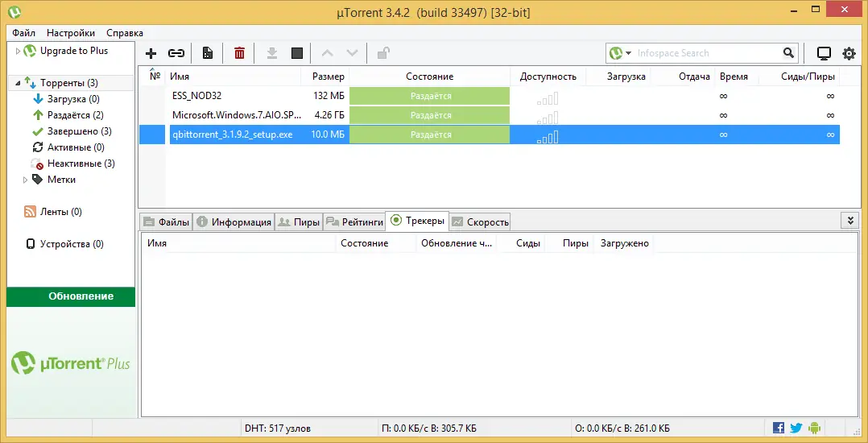Select Метки in sidebar
868x443 pixels.
pos(61,180)
